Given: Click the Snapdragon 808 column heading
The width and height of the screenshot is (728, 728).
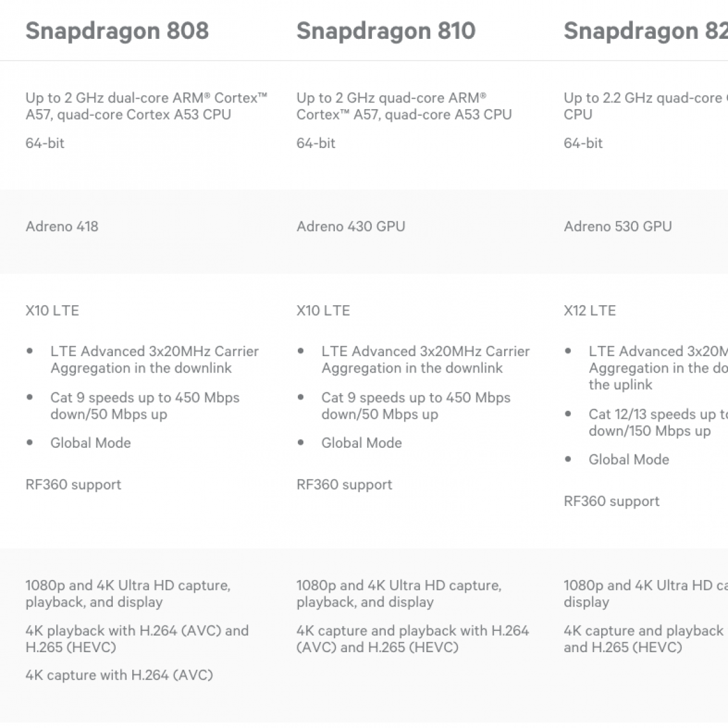Looking at the screenshot, I should click(117, 31).
